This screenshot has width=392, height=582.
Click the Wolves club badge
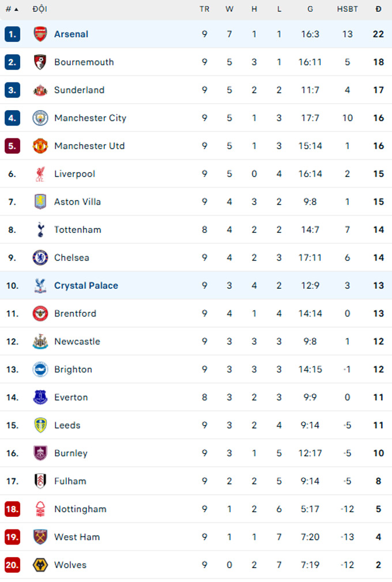pyautogui.click(x=40, y=565)
